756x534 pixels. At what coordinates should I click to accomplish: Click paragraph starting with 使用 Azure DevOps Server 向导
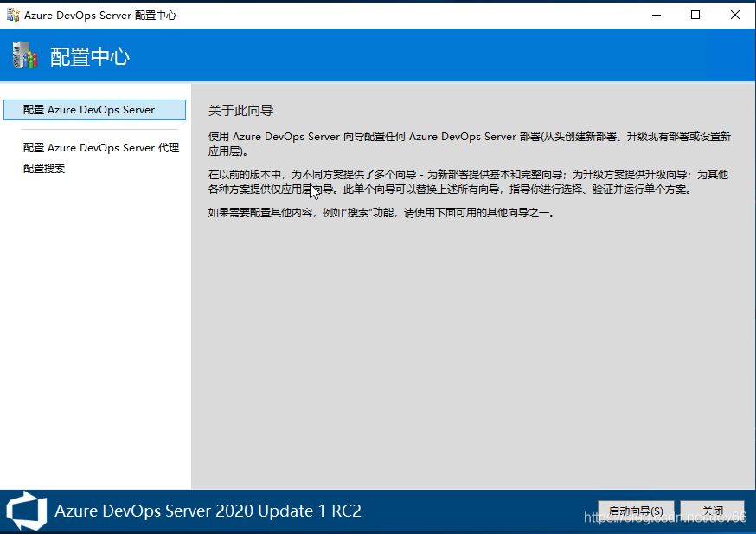coord(470,144)
